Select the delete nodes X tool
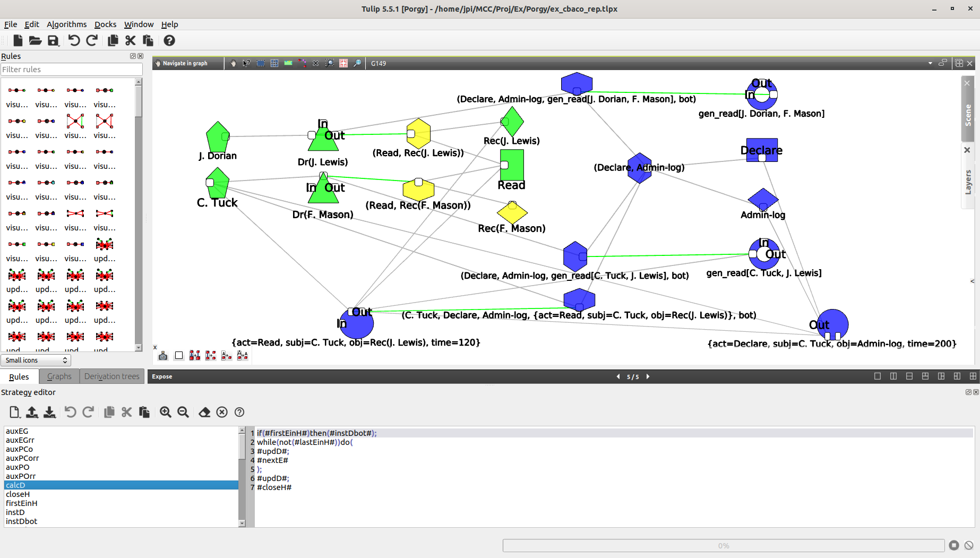This screenshot has height=558, width=980. (x=316, y=63)
